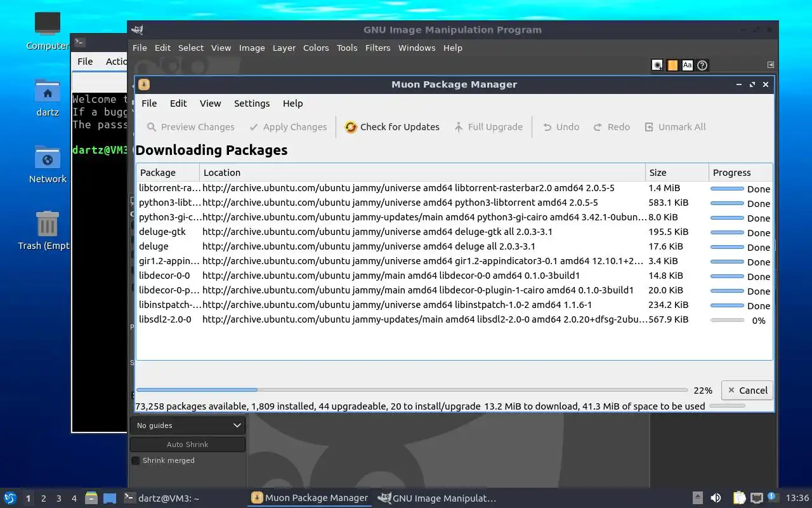The image size is (812, 508).
Task: Click Apply Changes in the Muon toolbar
Action: (x=287, y=127)
